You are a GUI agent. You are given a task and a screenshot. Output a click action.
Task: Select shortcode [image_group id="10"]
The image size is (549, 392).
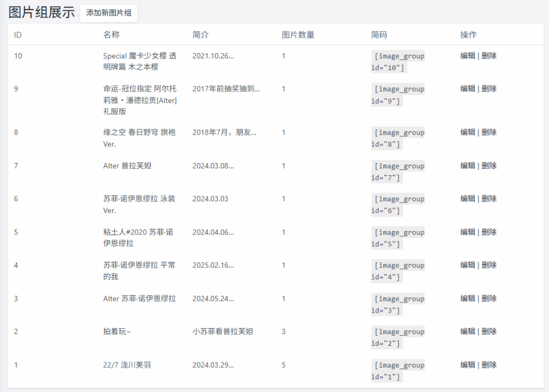398,62
